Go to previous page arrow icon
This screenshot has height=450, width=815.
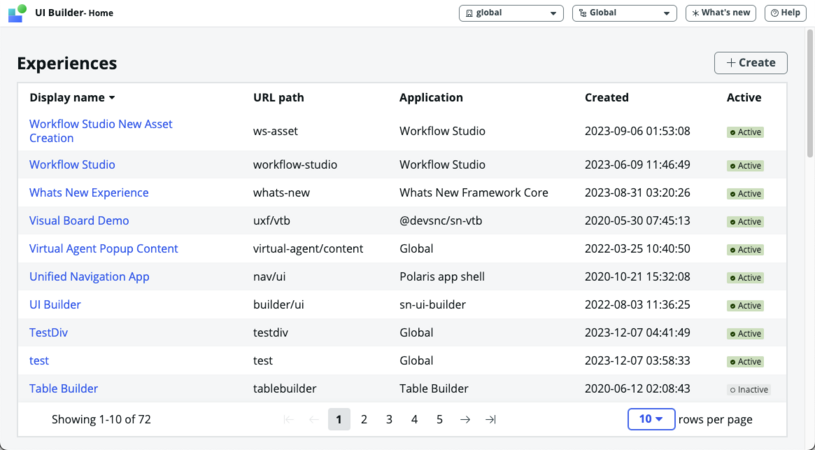313,419
